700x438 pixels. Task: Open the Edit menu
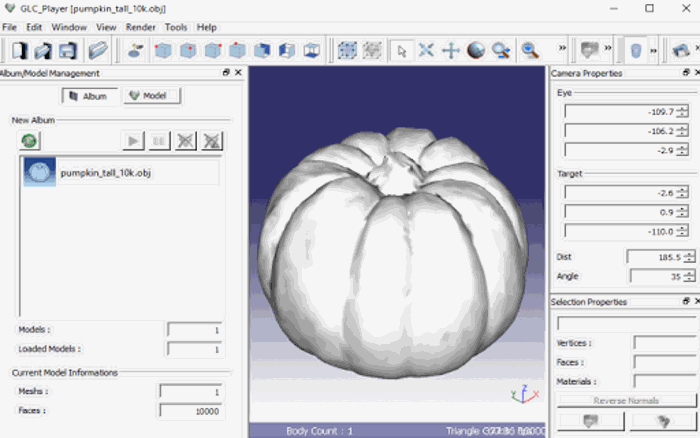click(x=34, y=27)
